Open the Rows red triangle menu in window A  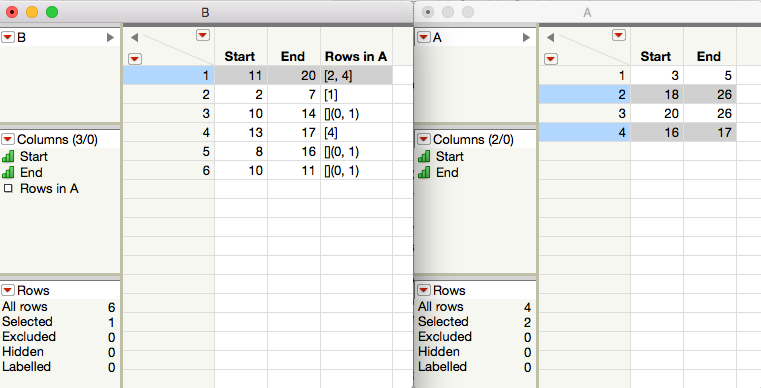click(424, 290)
